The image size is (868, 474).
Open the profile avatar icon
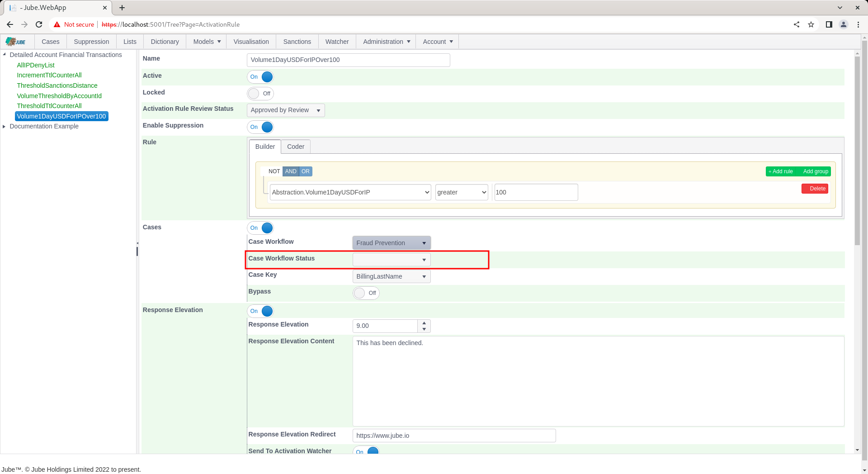tap(844, 24)
